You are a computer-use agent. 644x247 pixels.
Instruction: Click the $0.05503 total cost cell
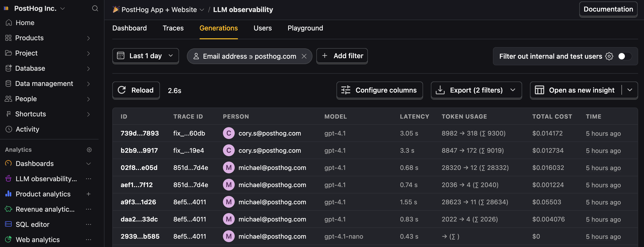[546, 202]
